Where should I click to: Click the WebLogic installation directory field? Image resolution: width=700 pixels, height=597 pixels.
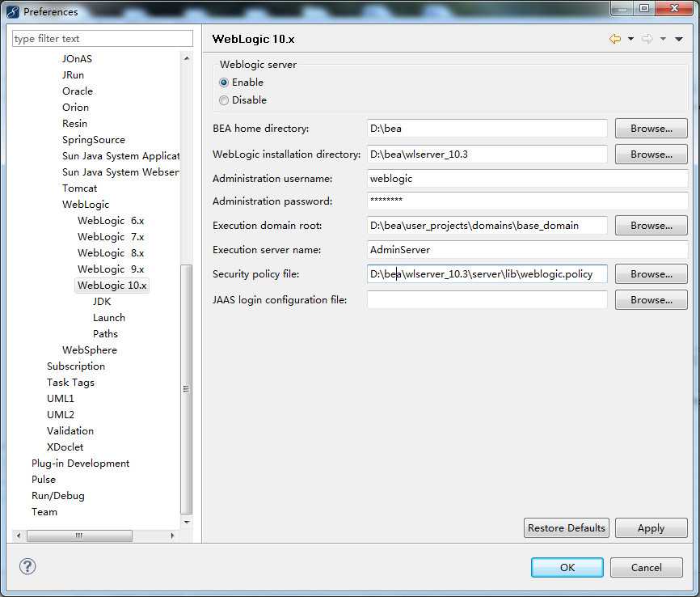click(x=487, y=155)
